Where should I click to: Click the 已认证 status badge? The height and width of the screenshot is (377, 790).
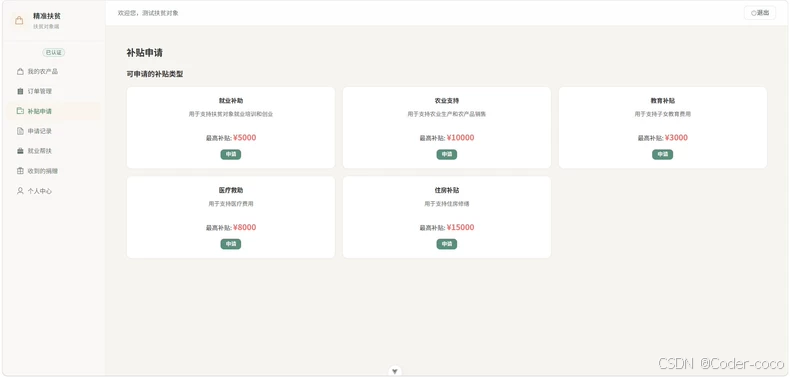tap(53, 52)
